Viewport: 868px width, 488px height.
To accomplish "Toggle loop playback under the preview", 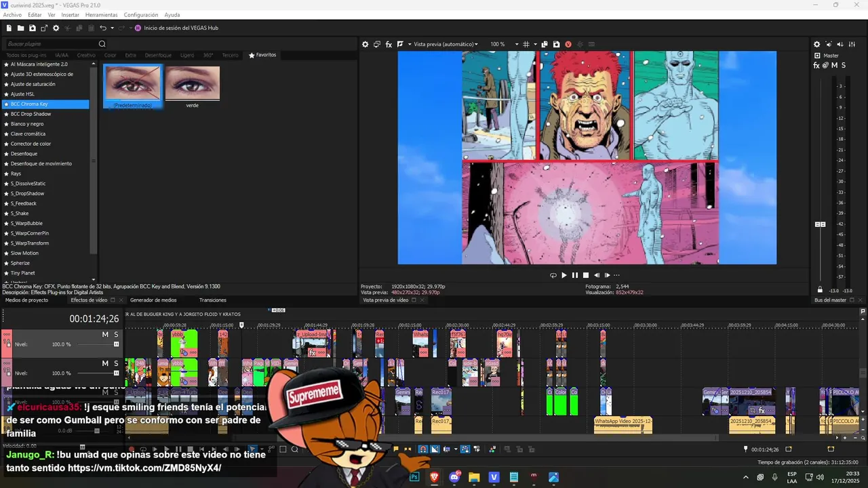I will tap(553, 275).
